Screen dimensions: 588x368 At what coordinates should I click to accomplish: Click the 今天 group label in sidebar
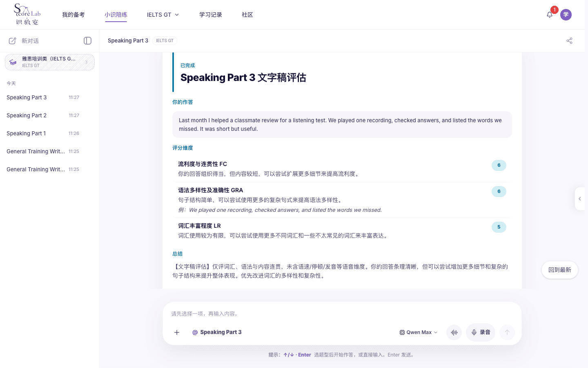click(x=11, y=83)
